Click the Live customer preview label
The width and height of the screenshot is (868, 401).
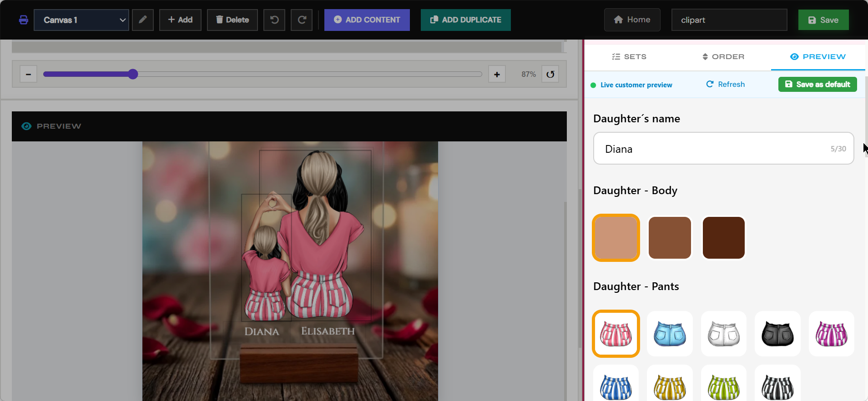(636, 85)
